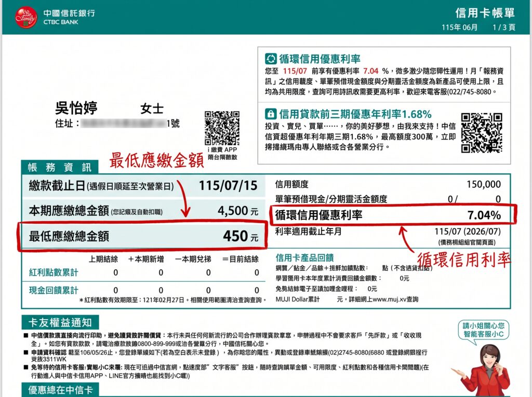Click the recycle icon beside 循環信用優惠利率 promo heading
The width and height of the screenshot is (532, 397).
[271, 59]
